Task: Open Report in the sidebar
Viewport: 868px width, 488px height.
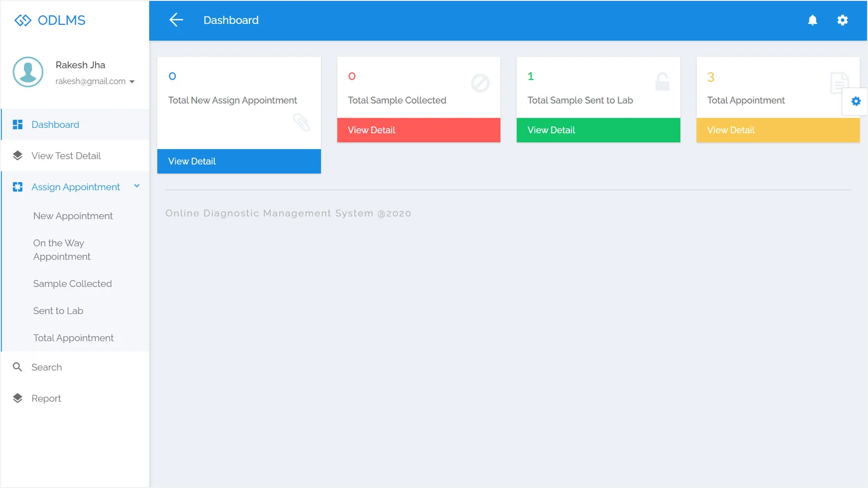Action: [75, 399]
